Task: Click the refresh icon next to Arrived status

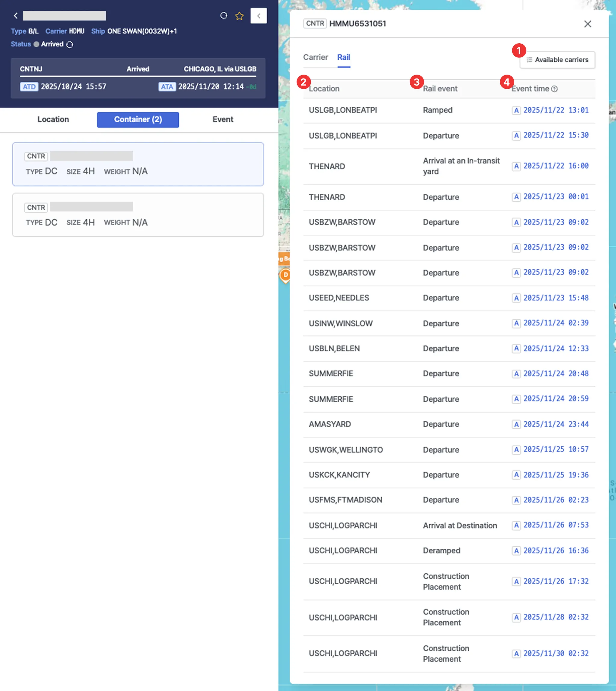Action: [70, 44]
